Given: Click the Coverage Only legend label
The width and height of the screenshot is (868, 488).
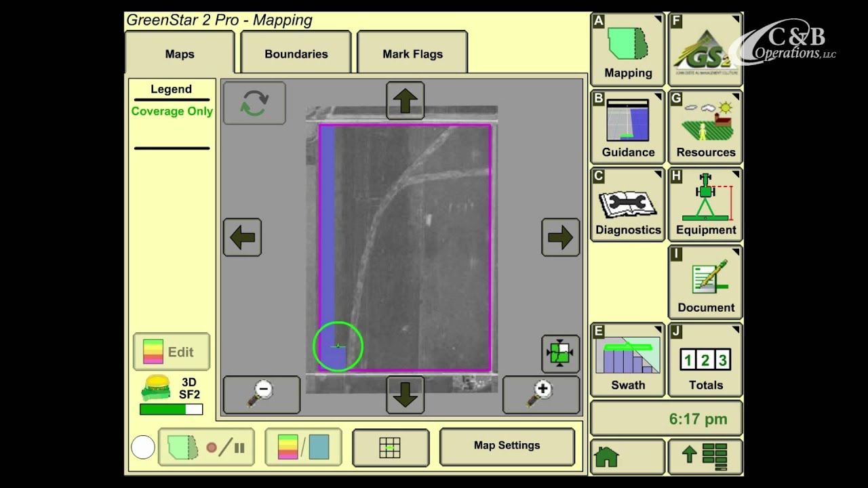Looking at the screenshot, I should pos(172,111).
